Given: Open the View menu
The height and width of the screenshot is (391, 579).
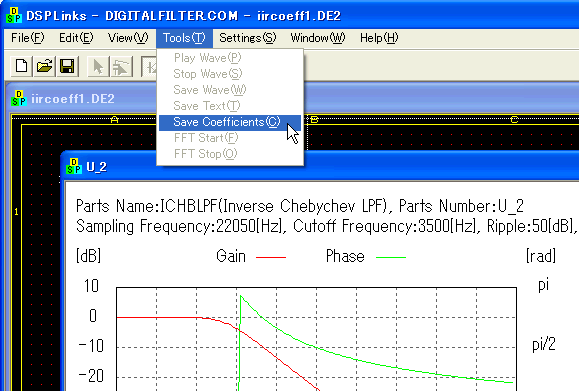Looking at the screenshot, I should (128, 38).
